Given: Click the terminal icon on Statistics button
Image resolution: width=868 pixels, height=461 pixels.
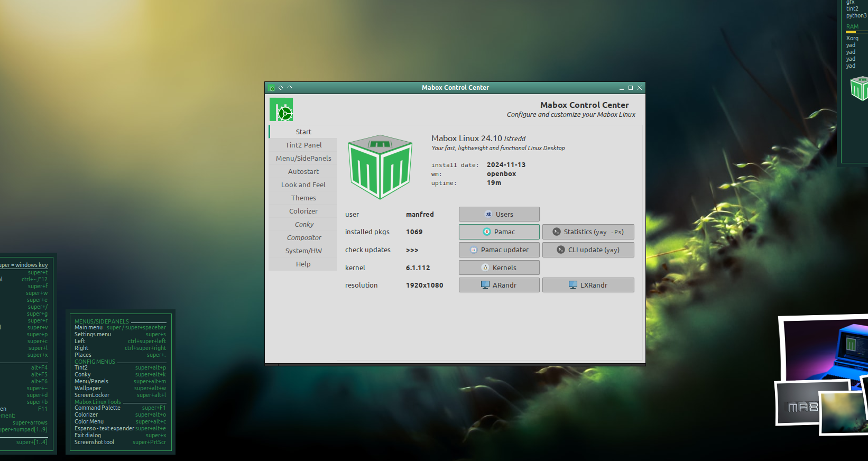Looking at the screenshot, I should [x=556, y=232].
